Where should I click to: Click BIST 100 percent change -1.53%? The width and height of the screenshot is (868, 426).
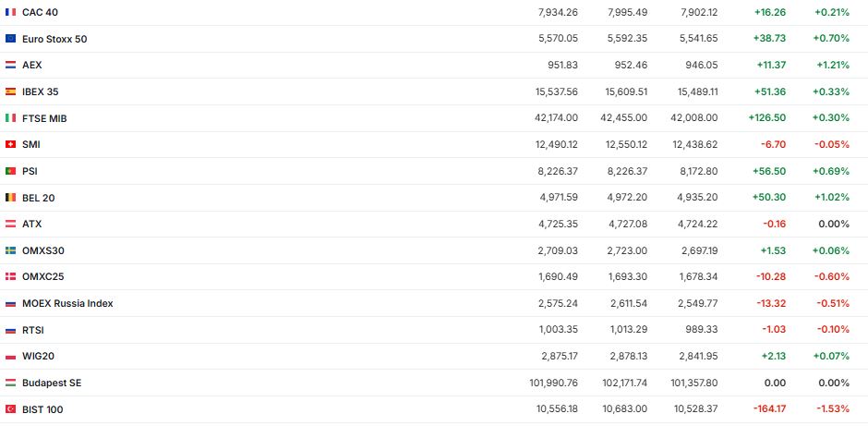click(x=831, y=409)
